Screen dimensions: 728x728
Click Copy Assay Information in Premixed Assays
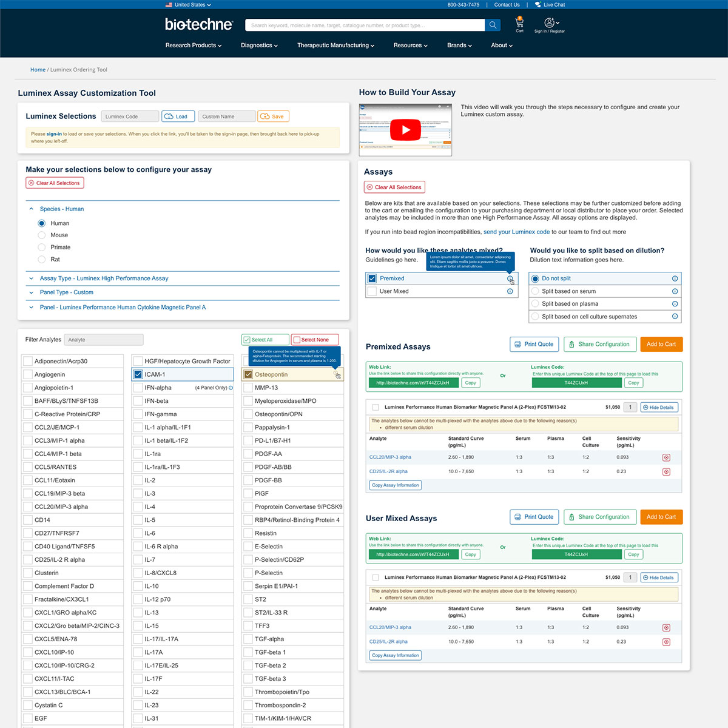[396, 485]
